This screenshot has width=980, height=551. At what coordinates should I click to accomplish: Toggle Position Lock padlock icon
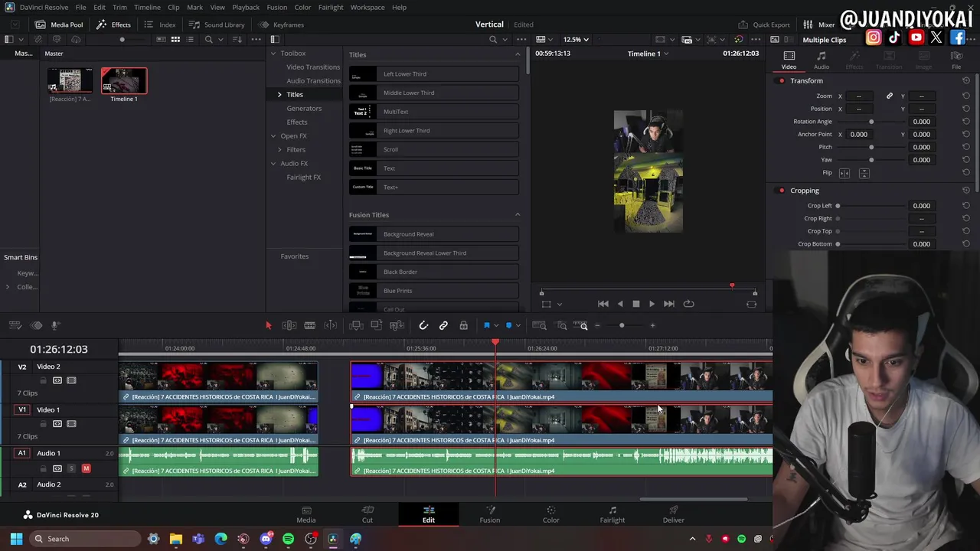463,326
